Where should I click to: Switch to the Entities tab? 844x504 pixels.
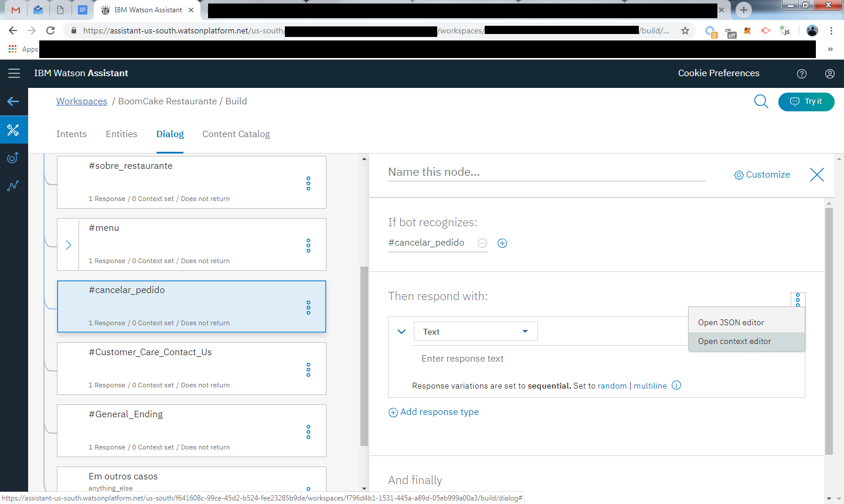(121, 134)
